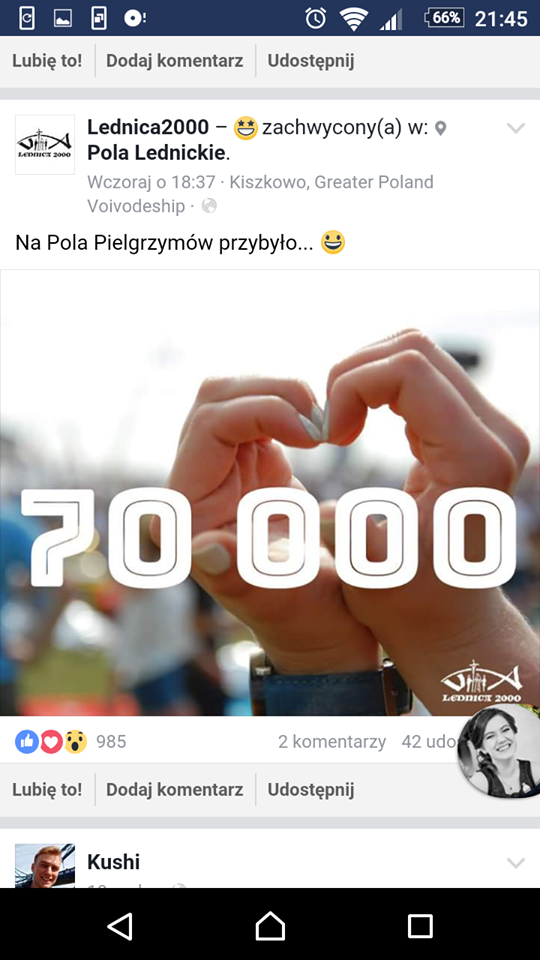
Task: Open the Lednica2000 page logo avatar
Action: pyautogui.click(x=45, y=144)
